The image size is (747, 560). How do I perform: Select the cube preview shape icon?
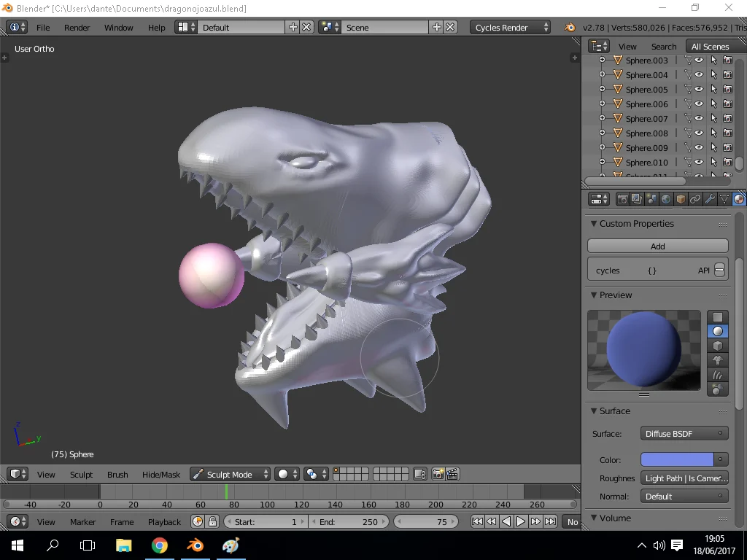click(x=718, y=346)
